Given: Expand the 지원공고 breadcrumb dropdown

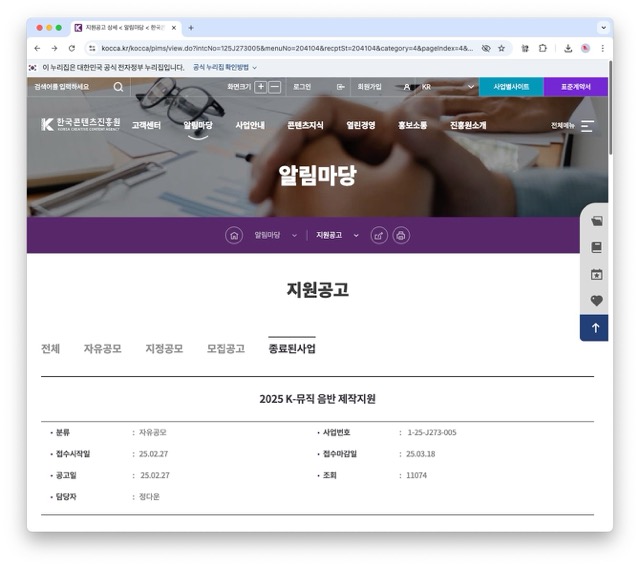Looking at the screenshot, I should [x=356, y=236].
